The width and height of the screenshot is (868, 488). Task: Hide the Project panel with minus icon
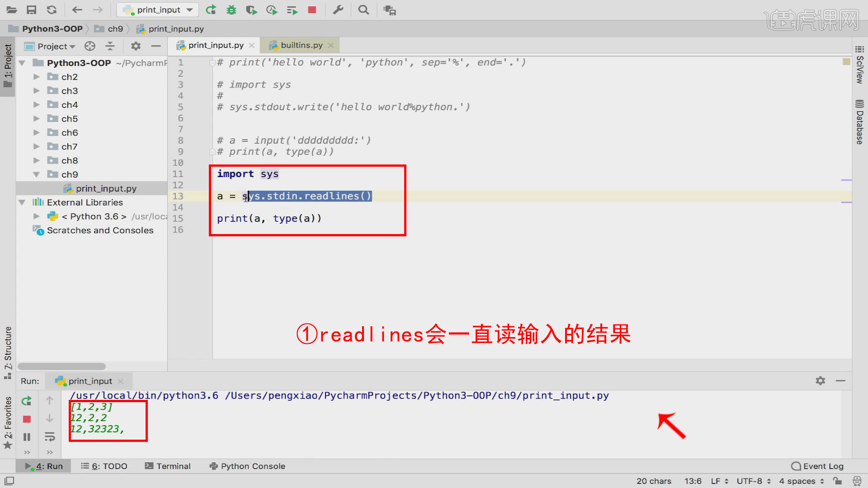pos(156,46)
